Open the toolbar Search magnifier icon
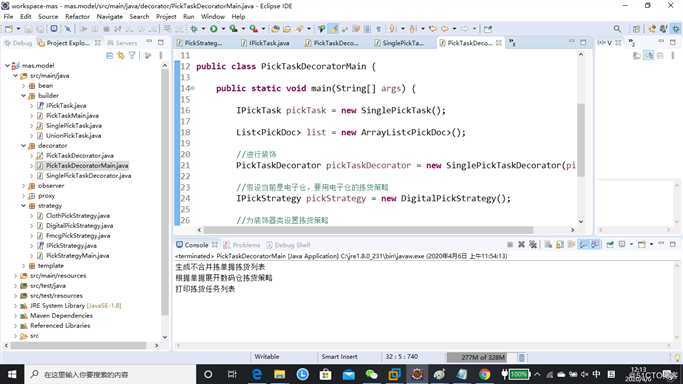Screen dimensions: 683x384 [617, 29]
